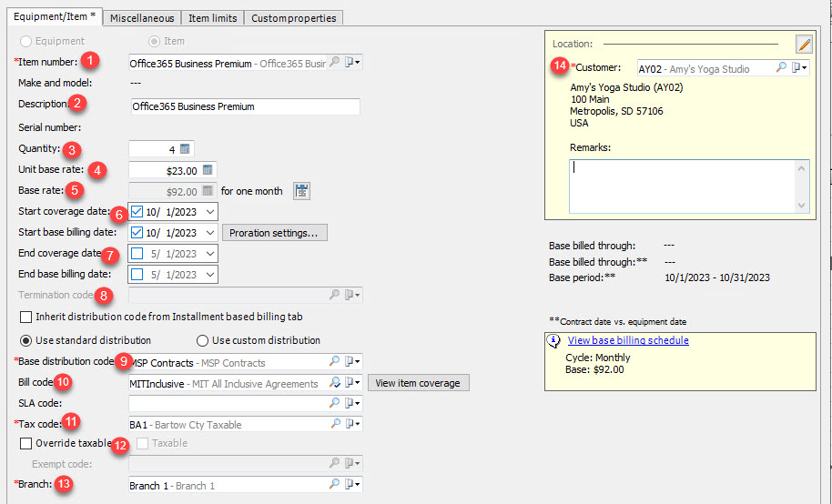Open the Custom properties tab
This screenshot has width=832, height=504.
(293, 18)
